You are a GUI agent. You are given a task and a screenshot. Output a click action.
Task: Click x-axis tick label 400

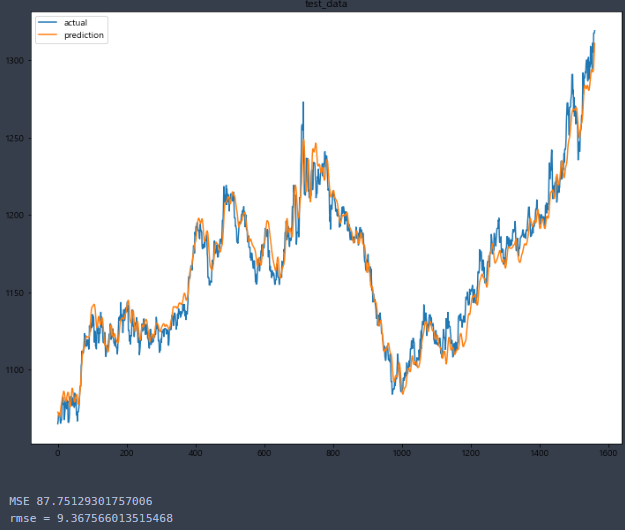[x=195, y=453]
